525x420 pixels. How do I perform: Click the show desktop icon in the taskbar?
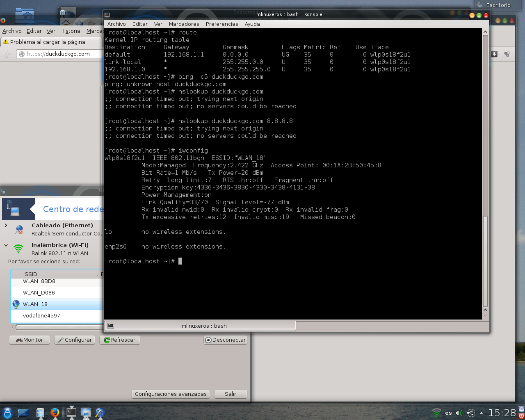23,413
